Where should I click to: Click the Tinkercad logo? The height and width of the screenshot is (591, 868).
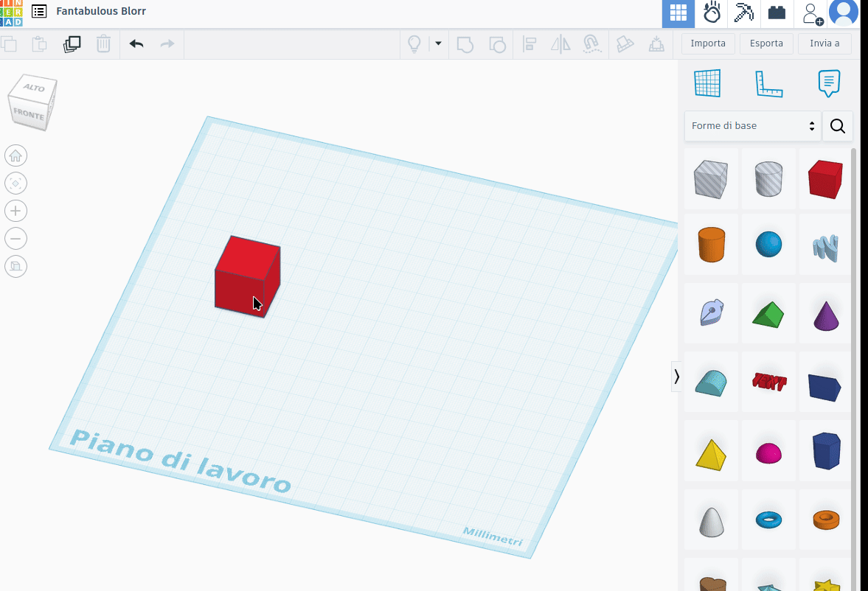pyautogui.click(x=11, y=13)
